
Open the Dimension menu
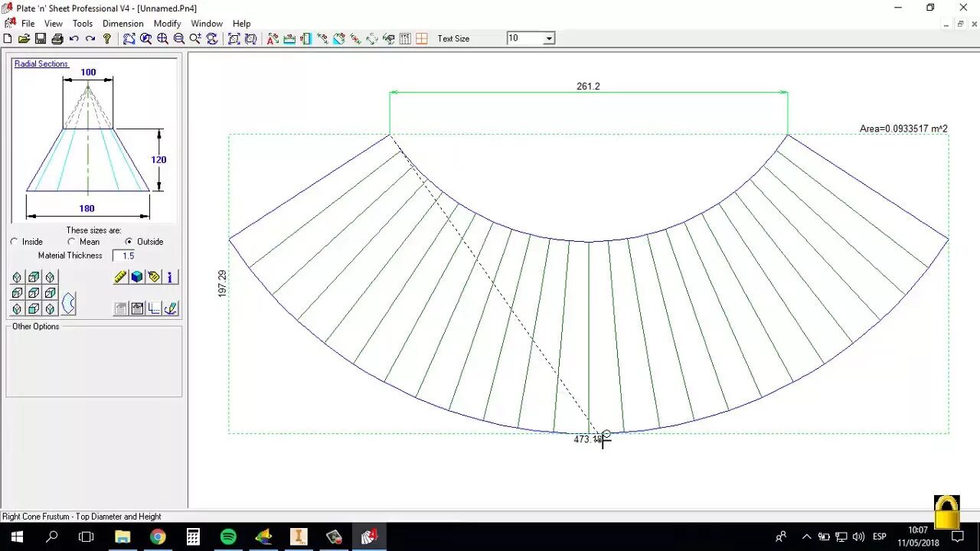pos(122,23)
